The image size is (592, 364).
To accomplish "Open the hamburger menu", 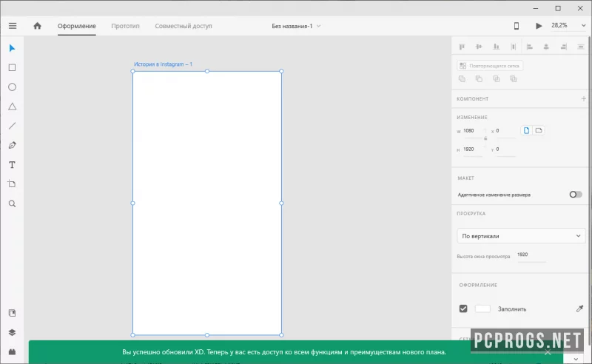I will point(13,26).
